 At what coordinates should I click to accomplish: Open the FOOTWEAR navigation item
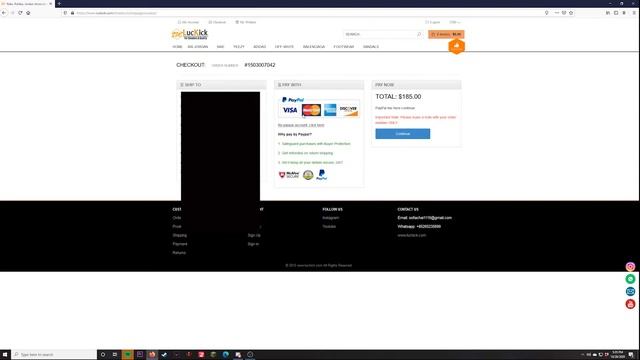[x=344, y=47]
